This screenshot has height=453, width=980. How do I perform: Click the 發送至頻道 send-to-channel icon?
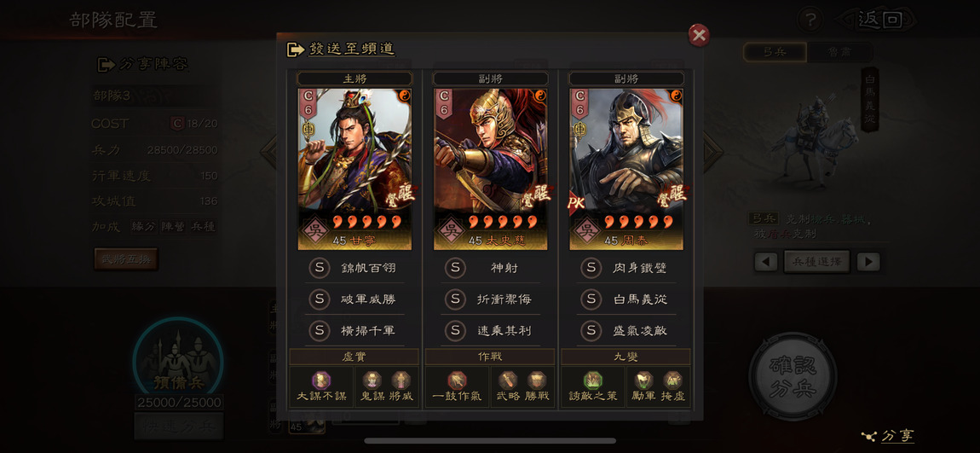pyautogui.click(x=296, y=49)
